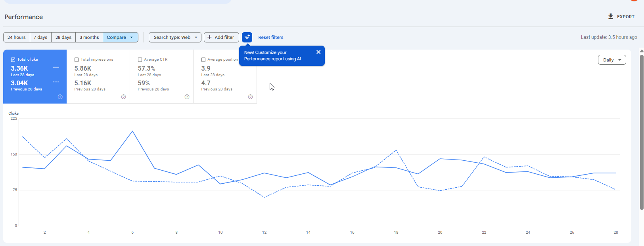Click the plus icon in Add filter

210,37
